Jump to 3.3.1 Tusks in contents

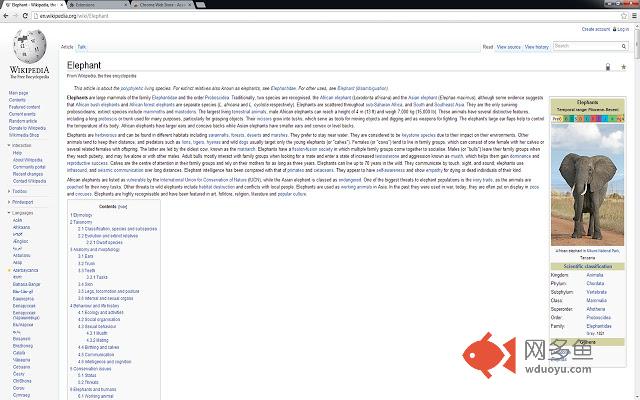pyautogui.click(x=97, y=277)
